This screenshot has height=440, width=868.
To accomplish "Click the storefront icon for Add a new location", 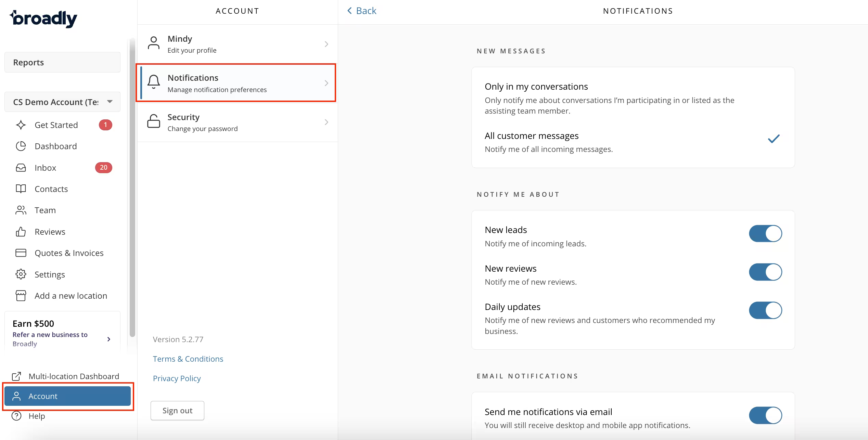I will tap(21, 296).
